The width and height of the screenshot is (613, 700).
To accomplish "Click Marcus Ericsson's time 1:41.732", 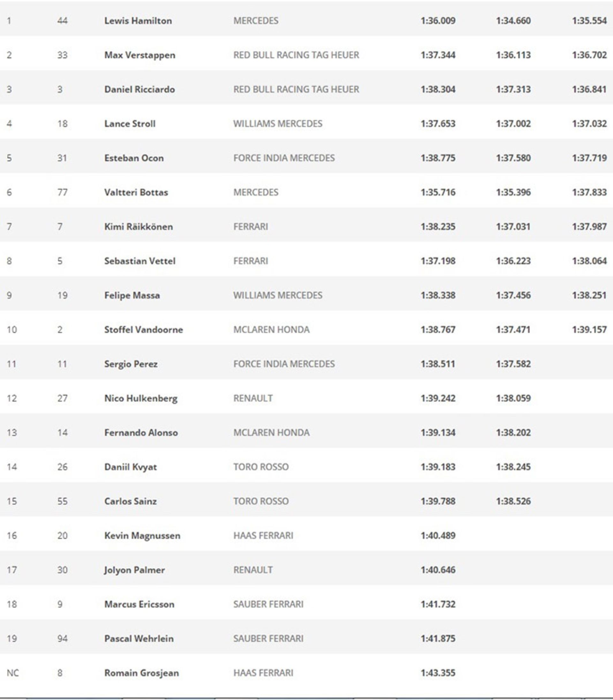I will click(438, 604).
